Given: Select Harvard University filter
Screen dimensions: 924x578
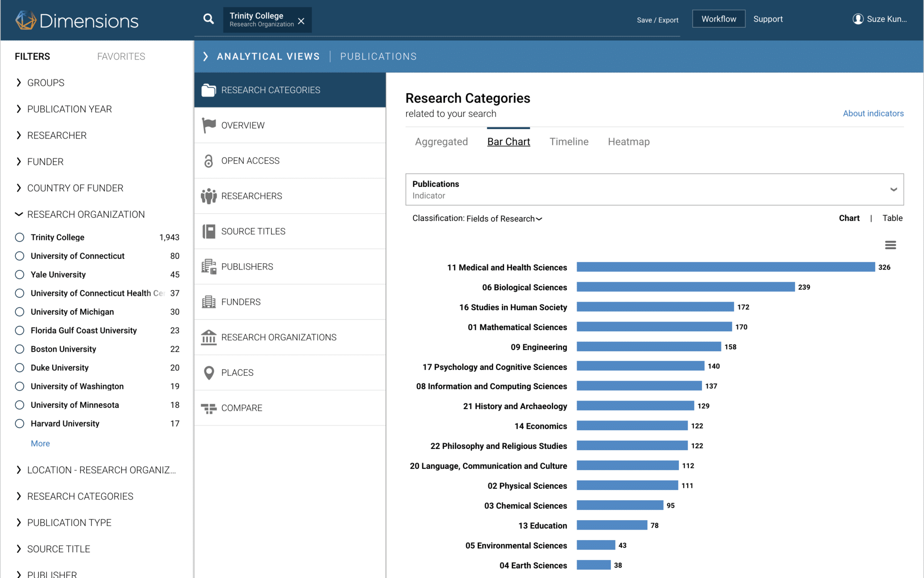Looking at the screenshot, I should tap(19, 424).
